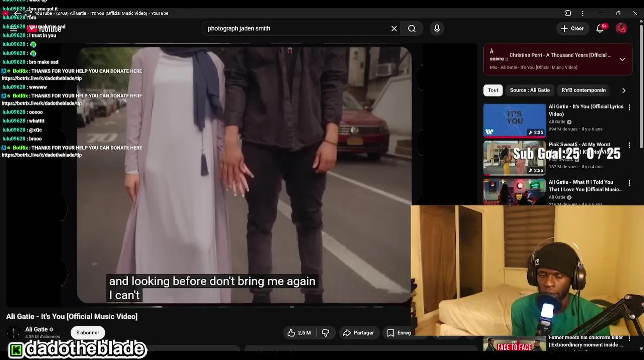Click the Partager share button
The image size is (644, 360).
[359, 333]
